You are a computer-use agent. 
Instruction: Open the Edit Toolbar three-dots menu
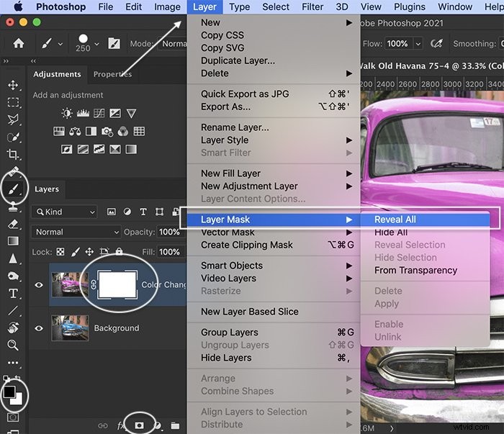pos(13,363)
